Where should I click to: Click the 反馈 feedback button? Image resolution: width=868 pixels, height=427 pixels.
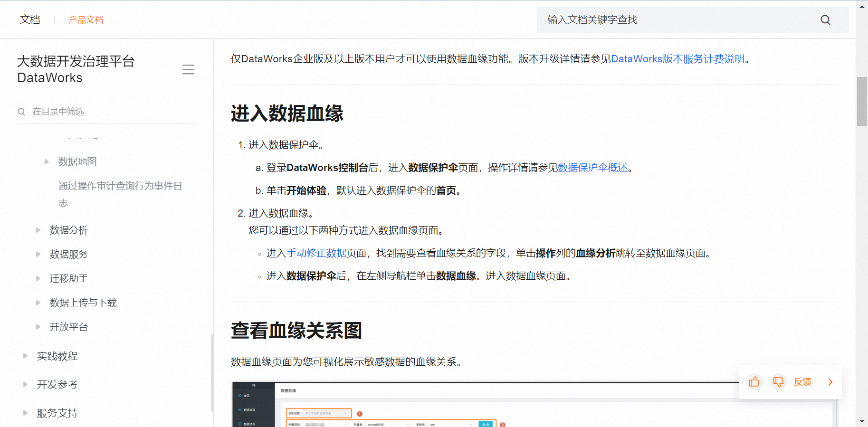coord(802,382)
